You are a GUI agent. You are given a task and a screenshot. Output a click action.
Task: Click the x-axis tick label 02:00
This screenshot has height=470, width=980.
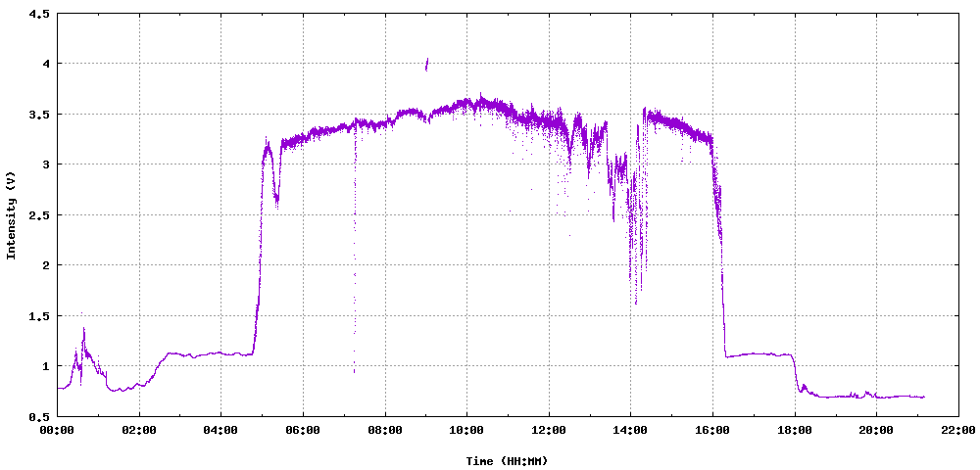point(139,430)
